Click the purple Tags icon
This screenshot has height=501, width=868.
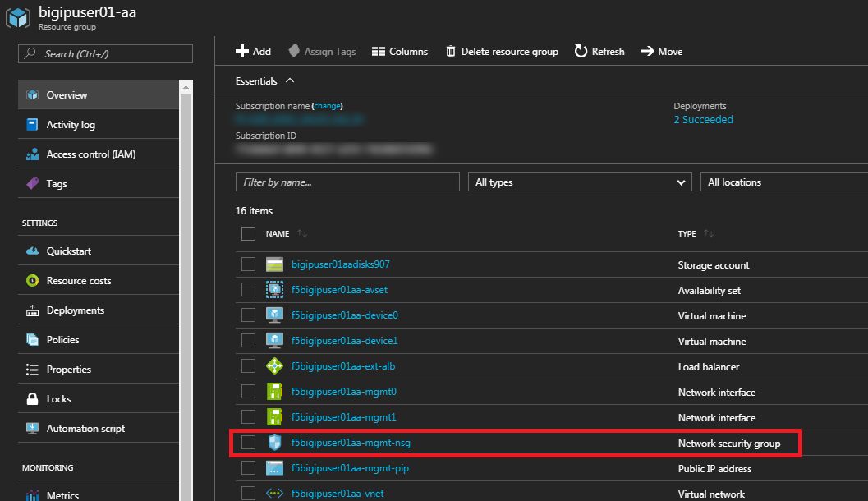[32, 183]
